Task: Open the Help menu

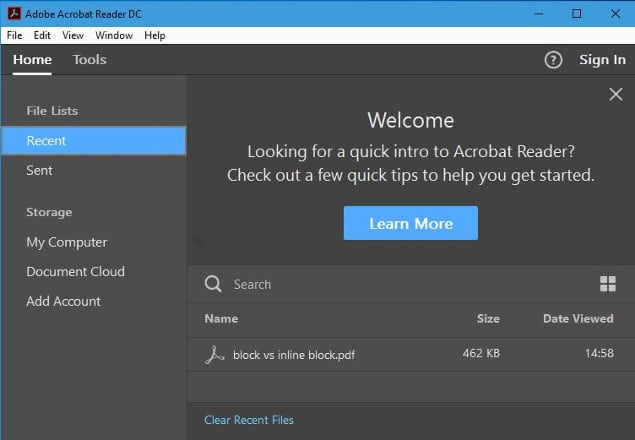Action: 155,35
